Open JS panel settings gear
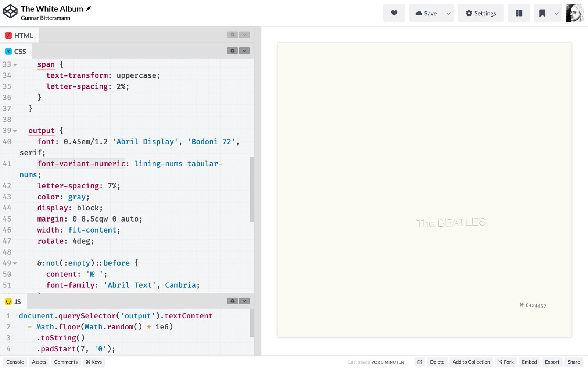588x368 pixels. (232, 301)
